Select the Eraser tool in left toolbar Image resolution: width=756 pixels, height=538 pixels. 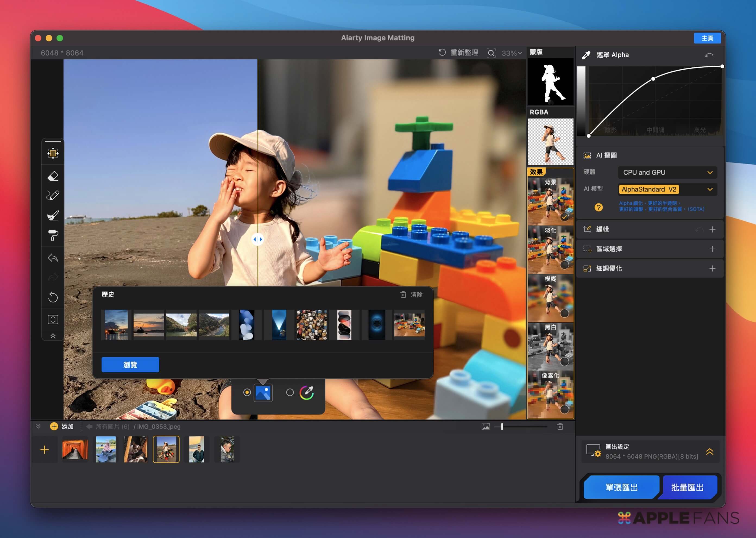click(x=53, y=176)
